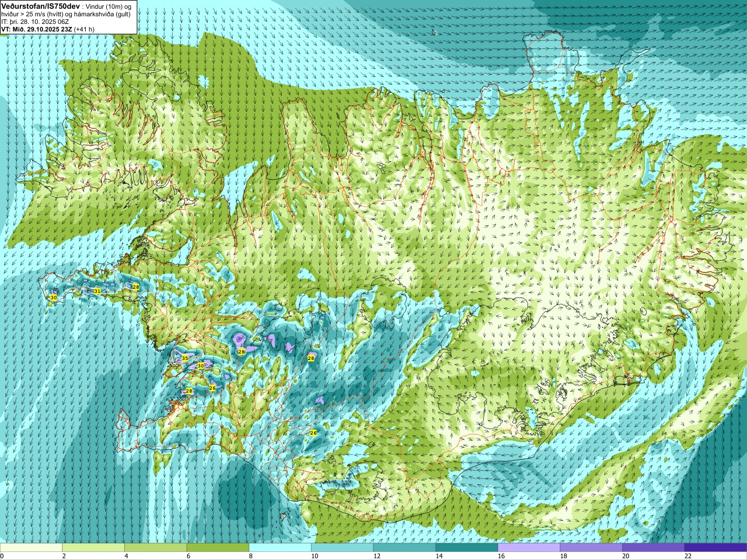Select the 18–20 m/s violet legend swatch
The image size is (747, 560).
pyautogui.click(x=591, y=548)
